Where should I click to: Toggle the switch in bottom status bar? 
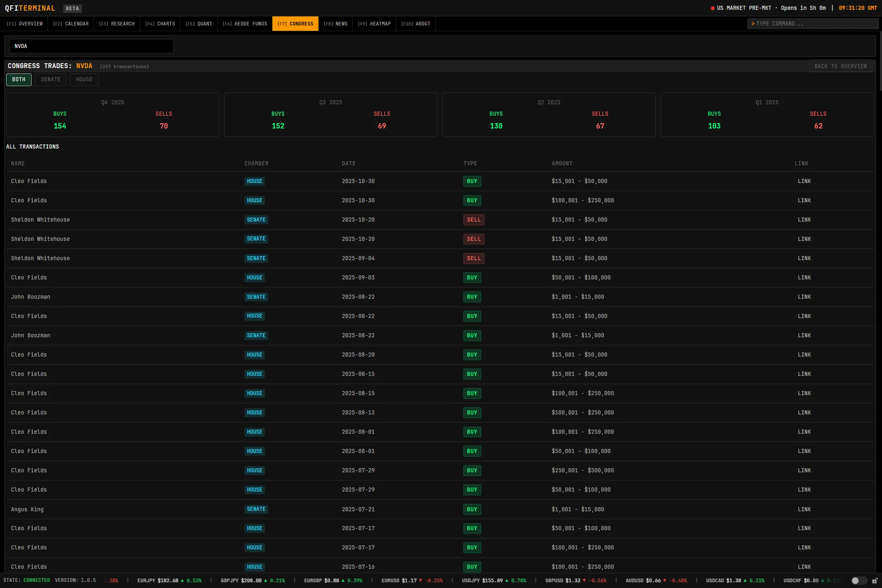(x=859, y=581)
